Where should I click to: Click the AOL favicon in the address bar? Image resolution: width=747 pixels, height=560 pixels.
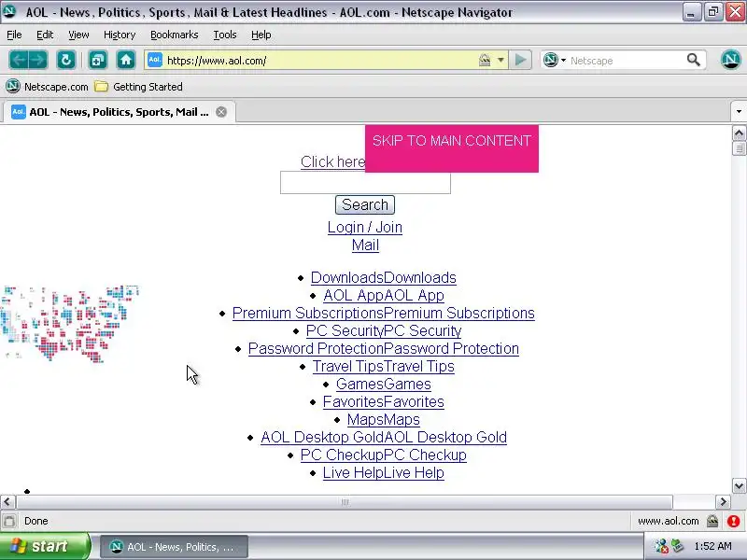pos(155,60)
